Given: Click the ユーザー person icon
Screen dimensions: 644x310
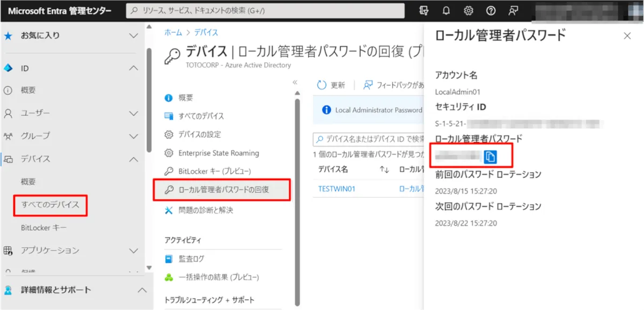Looking at the screenshot, I should click(x=8, y=113).
